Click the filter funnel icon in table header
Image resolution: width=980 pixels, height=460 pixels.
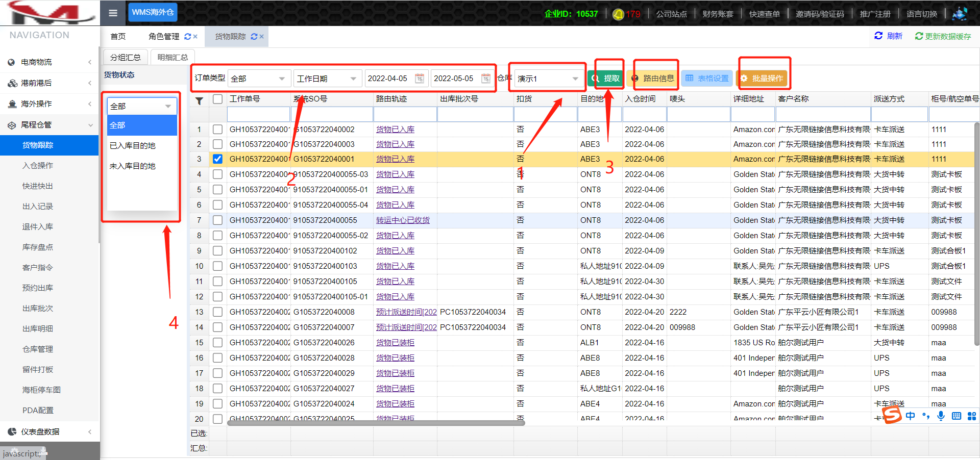pyautogui.click(x=200, y=100)
